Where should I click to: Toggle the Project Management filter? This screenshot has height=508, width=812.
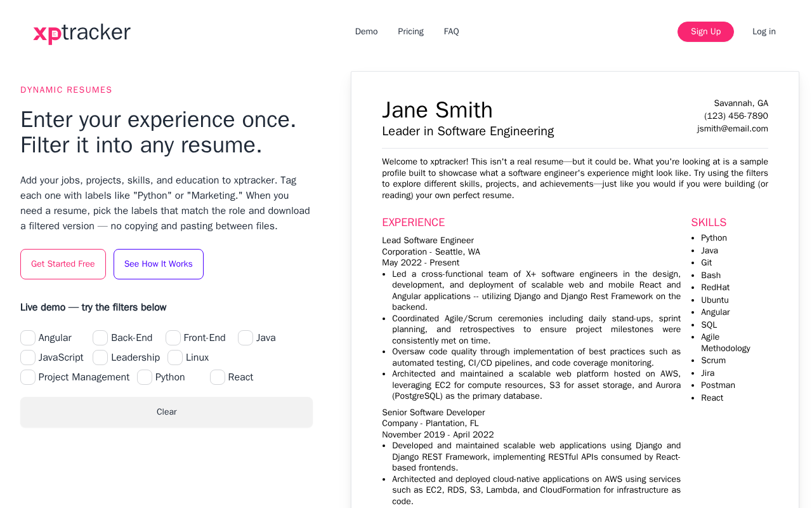28,377
